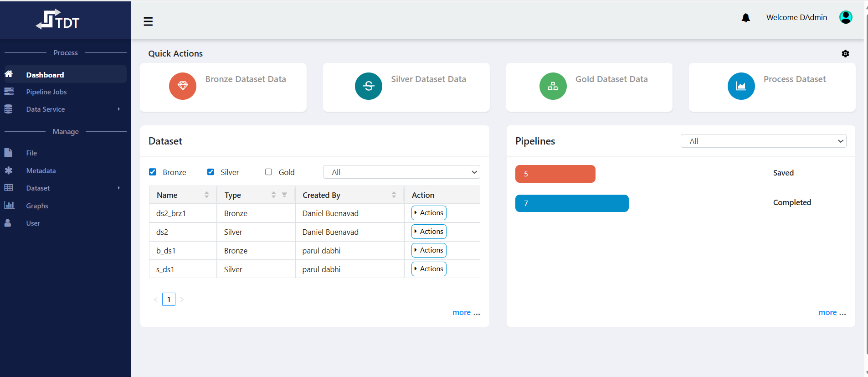Open the Pipelines All dropdown
Viewport: 868px width, 377px height.
(763, 141)
